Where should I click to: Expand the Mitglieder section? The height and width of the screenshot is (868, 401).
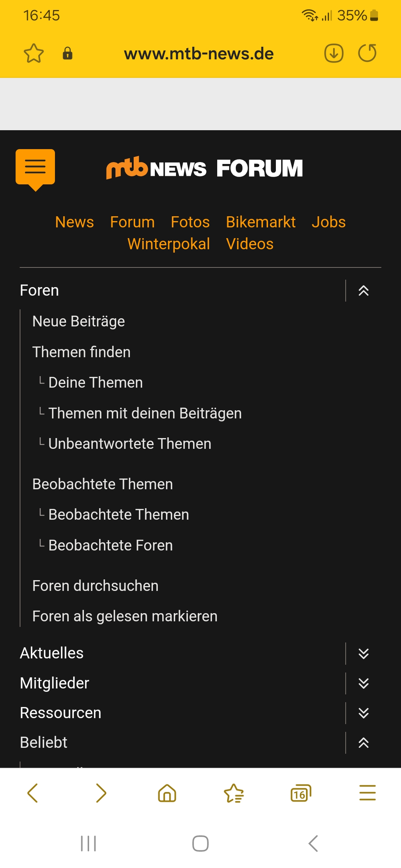click(x=363, y=683)
